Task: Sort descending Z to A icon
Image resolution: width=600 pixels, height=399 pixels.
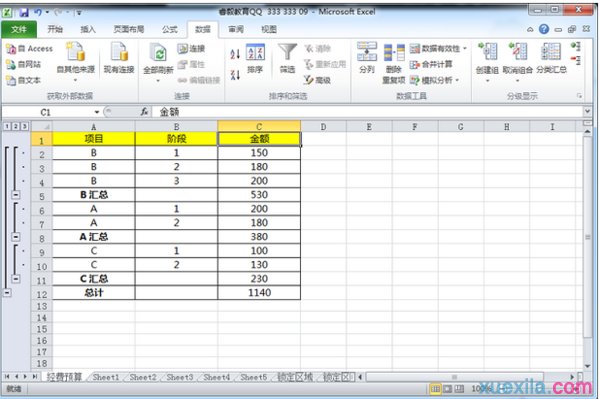Action: [235, 74]
